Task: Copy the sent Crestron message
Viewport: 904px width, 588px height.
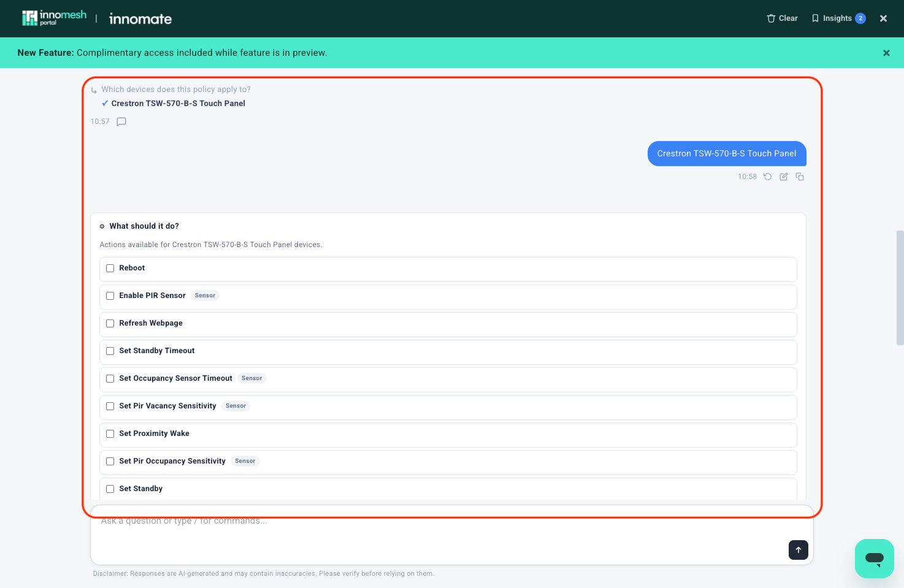Action: pos(800,177)
